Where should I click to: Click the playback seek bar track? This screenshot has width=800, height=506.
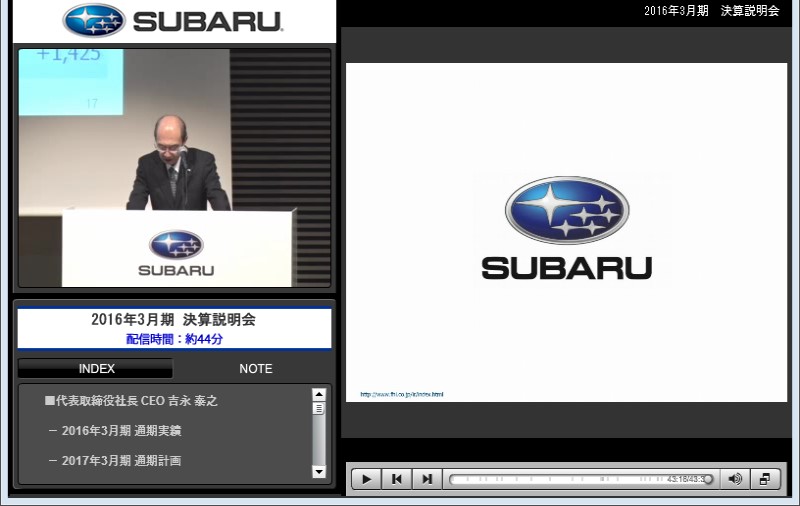click(579, 479)
